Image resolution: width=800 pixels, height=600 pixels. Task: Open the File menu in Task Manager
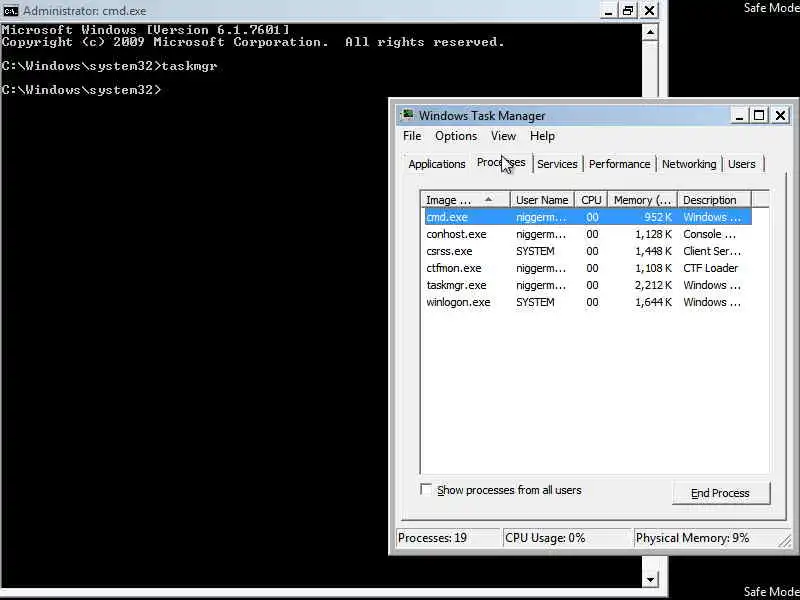point(412,136)
